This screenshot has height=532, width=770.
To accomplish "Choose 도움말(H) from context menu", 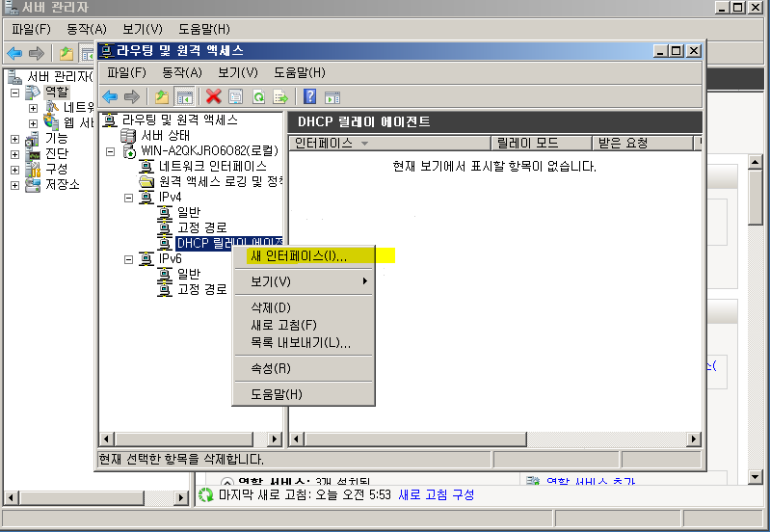I will pos(303,394).
